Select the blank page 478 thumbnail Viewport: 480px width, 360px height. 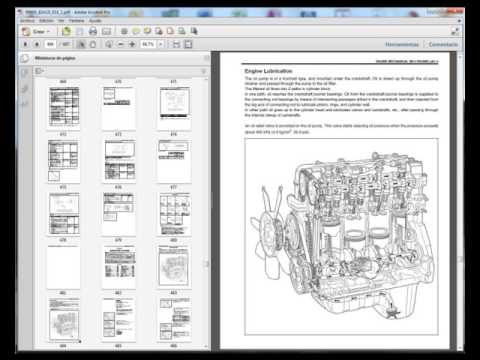(63, 267)
